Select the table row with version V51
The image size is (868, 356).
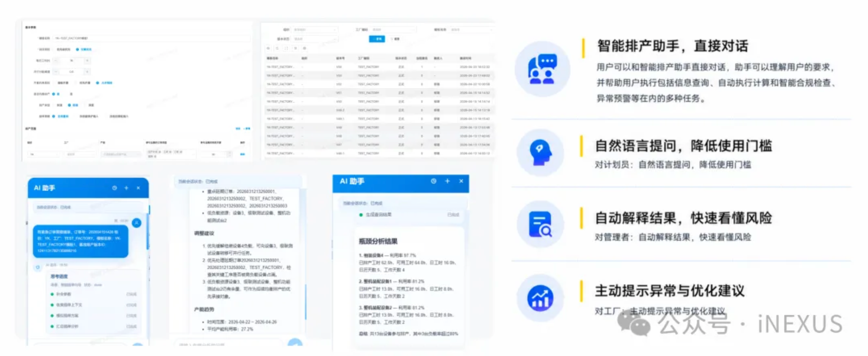click(x=379, y=93)
